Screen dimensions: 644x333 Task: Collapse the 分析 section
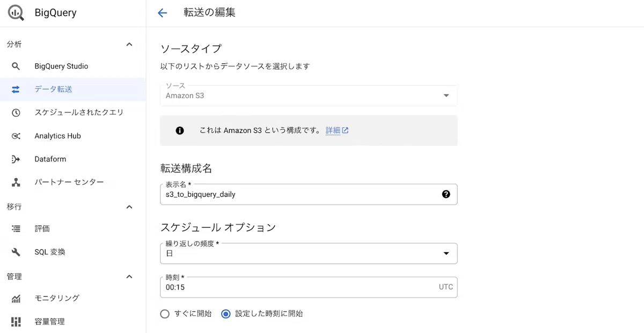129,45
